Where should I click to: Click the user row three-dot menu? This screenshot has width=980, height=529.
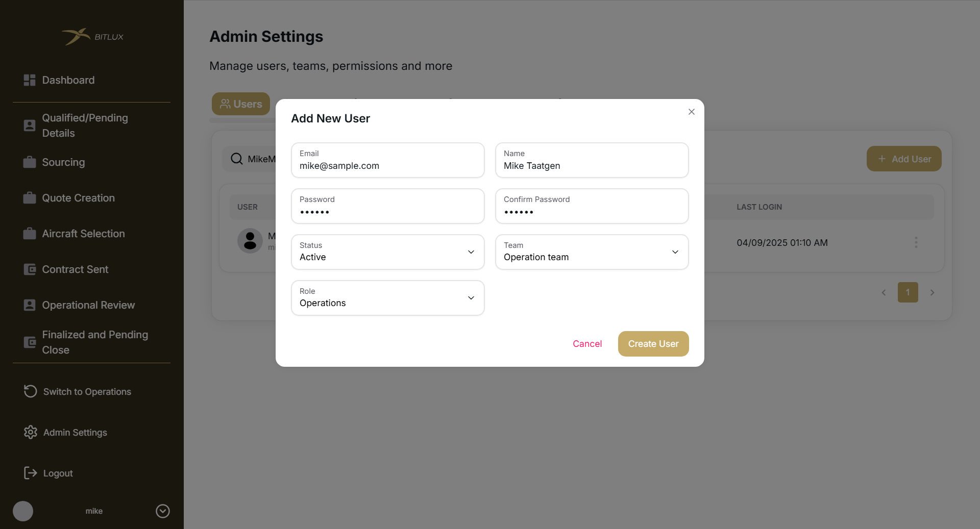(916, 242)
